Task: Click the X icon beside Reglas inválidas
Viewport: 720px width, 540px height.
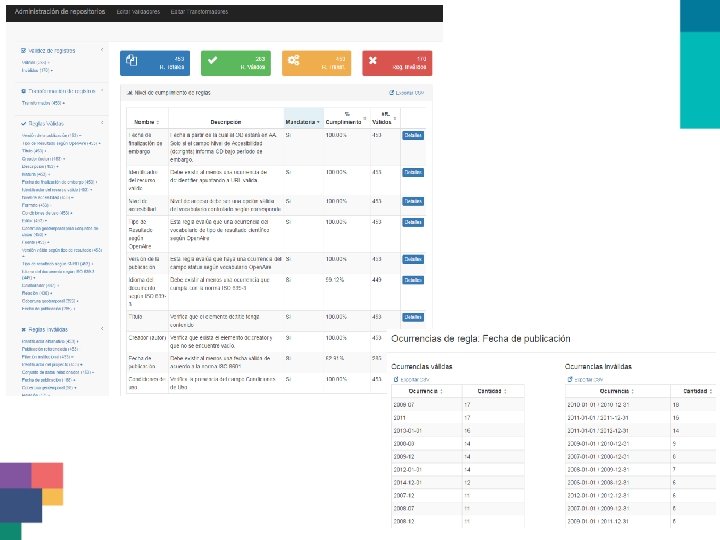Action: [x=24, y=330]
